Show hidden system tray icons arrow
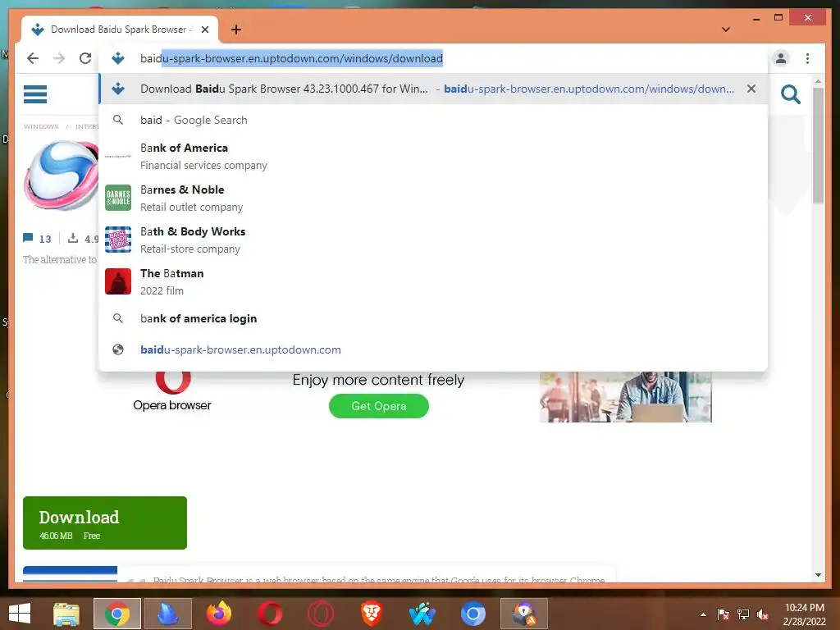The image size is (840, 630). click(703, 614)
